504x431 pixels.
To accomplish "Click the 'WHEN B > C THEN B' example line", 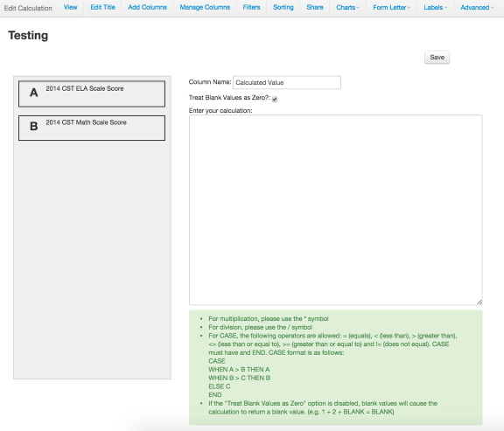I will (x=239, y=378).
